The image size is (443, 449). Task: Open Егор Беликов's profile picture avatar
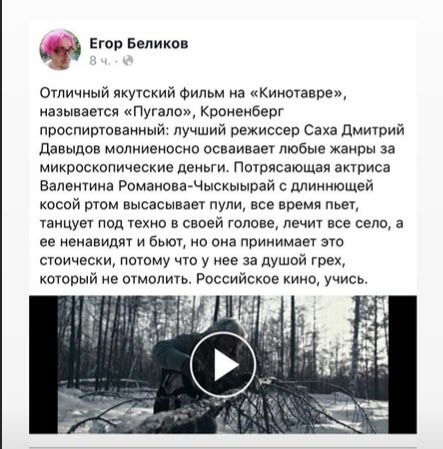click(x=60, y=49)
